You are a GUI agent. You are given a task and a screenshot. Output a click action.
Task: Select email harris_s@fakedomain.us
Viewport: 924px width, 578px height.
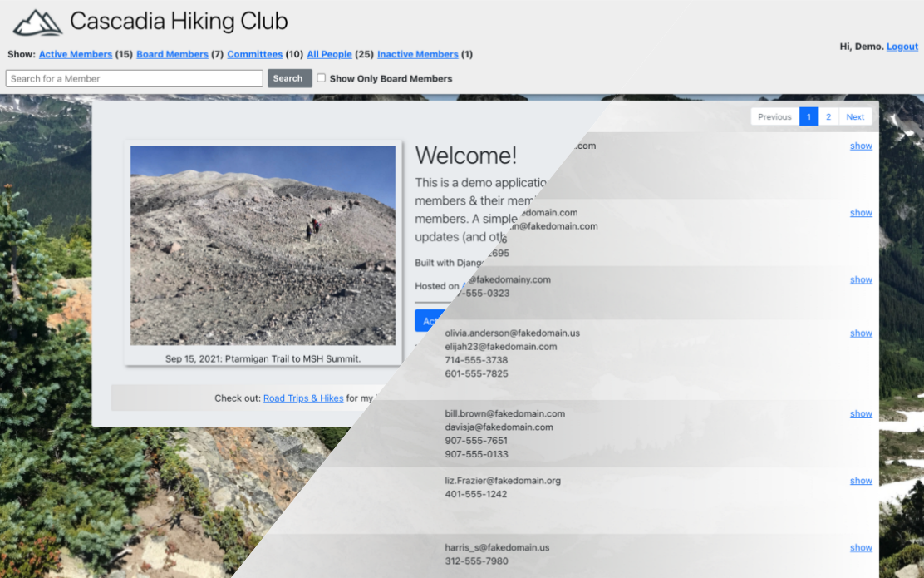tap(497, 548)
